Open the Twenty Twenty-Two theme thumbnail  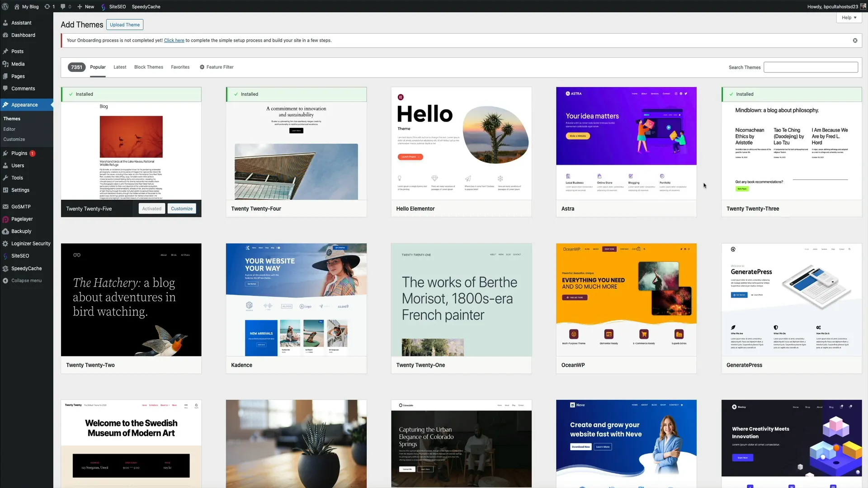pos(131,300)
